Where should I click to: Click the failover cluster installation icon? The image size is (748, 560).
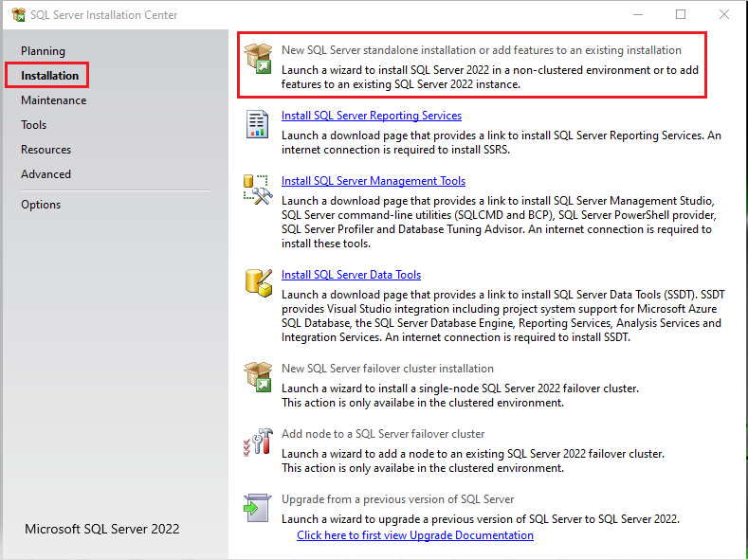tap(258, 377)
